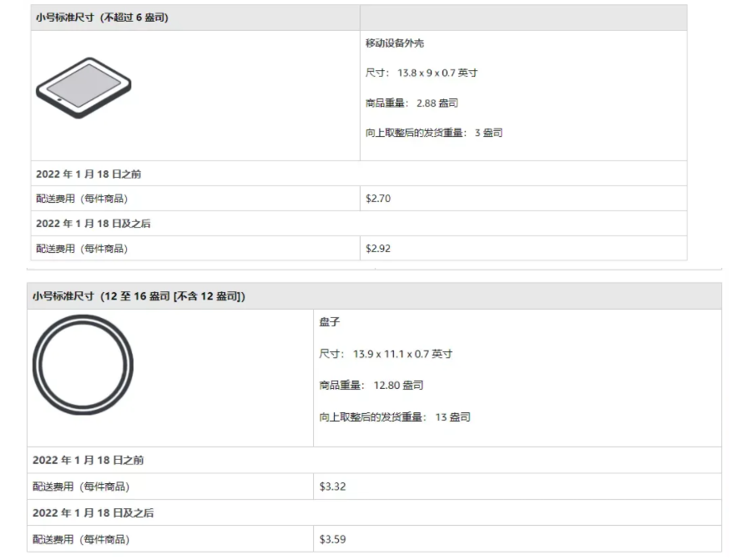Click the 移动设备外壳 product title
Screen dimensions: 748x560
coord(395,43)
